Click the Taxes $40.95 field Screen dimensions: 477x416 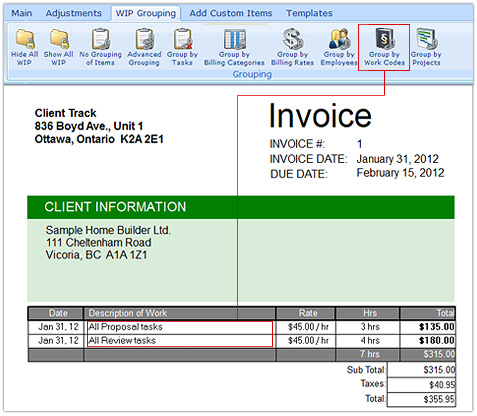click(422, 385)
